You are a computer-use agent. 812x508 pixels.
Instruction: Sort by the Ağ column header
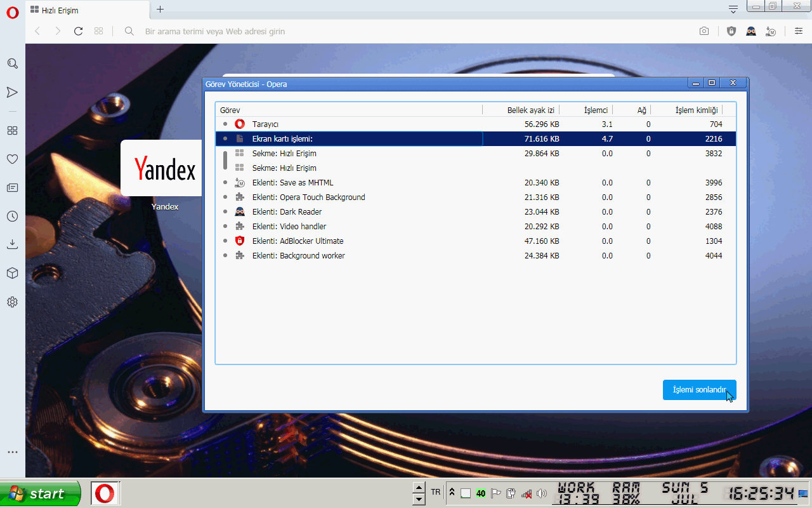click(632, 110)
